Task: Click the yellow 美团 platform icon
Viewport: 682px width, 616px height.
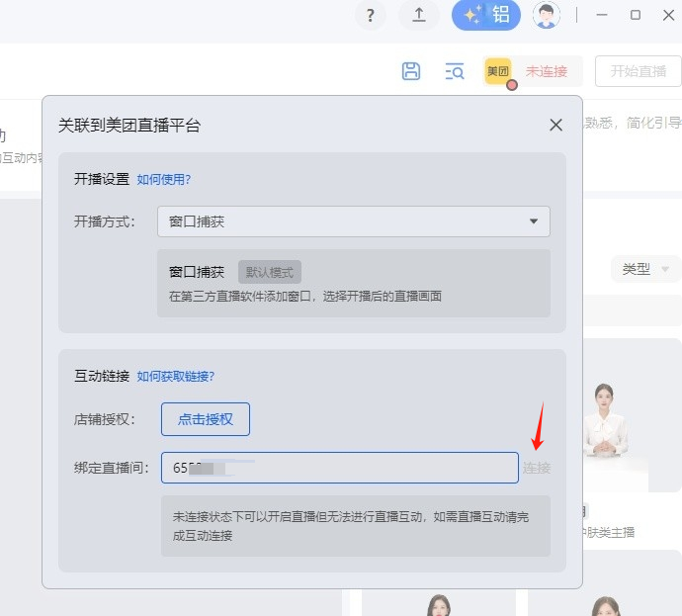Action: [497, 71]
